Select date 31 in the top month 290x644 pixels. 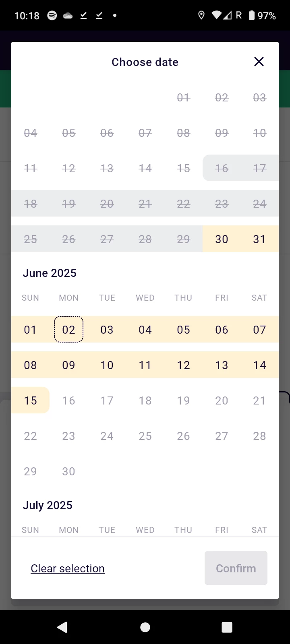click(259, 239)
